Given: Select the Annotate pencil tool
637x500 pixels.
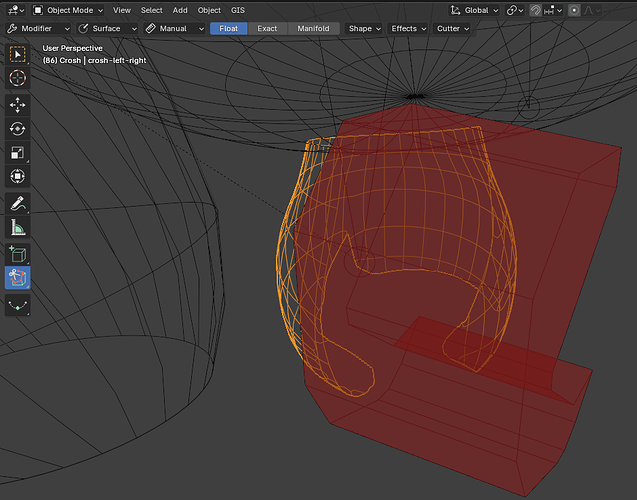Looking at the screenshot, I should pos(17,203).
